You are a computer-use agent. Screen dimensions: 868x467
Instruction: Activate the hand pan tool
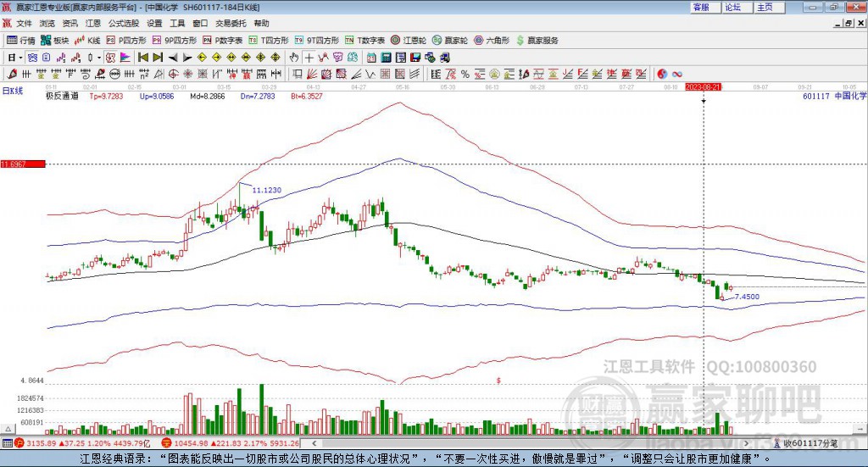click(294, 57)
